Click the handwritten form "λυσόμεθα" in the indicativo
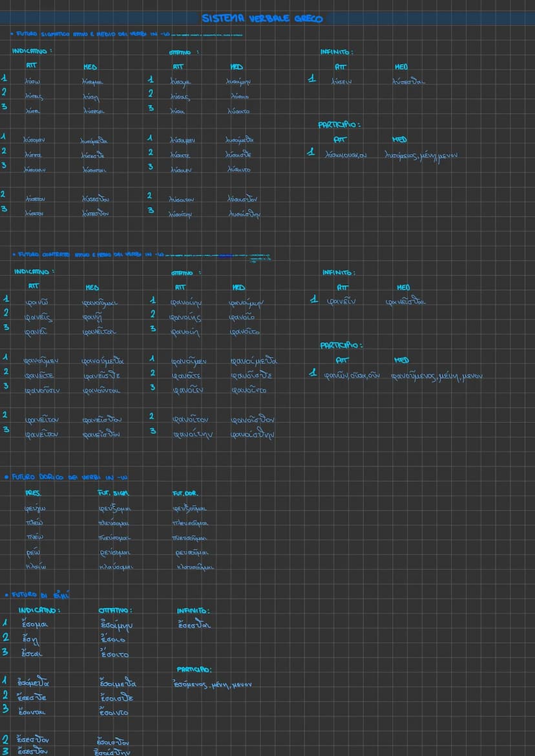Screen dimensions: 535x756 tap(94, 141)
